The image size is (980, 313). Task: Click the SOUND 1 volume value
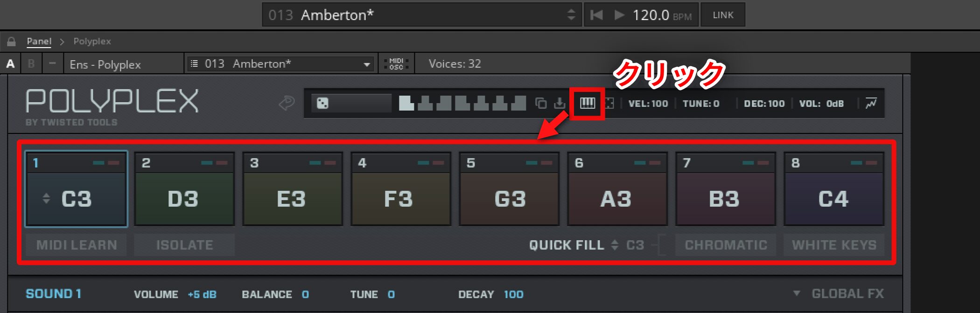202,294
